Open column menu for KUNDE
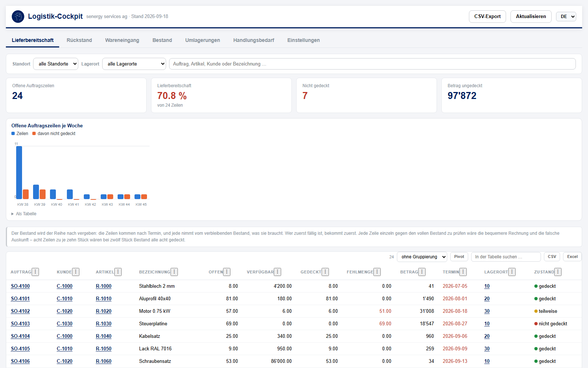The image size is (588, 368). [76, 272]
